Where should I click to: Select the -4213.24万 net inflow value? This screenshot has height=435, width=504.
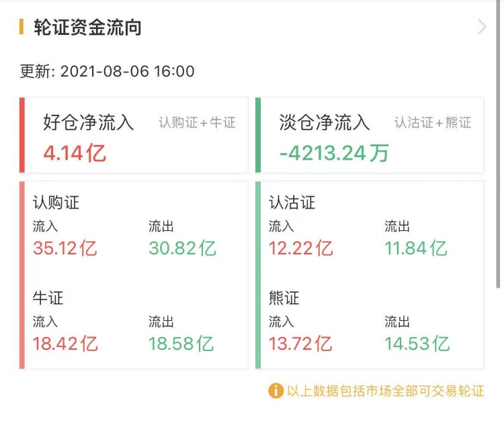pyautogui.click(x=334, y=153)
